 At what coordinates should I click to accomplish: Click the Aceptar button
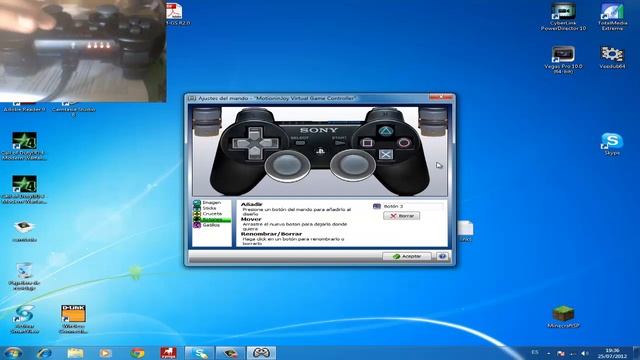(407, 256)
